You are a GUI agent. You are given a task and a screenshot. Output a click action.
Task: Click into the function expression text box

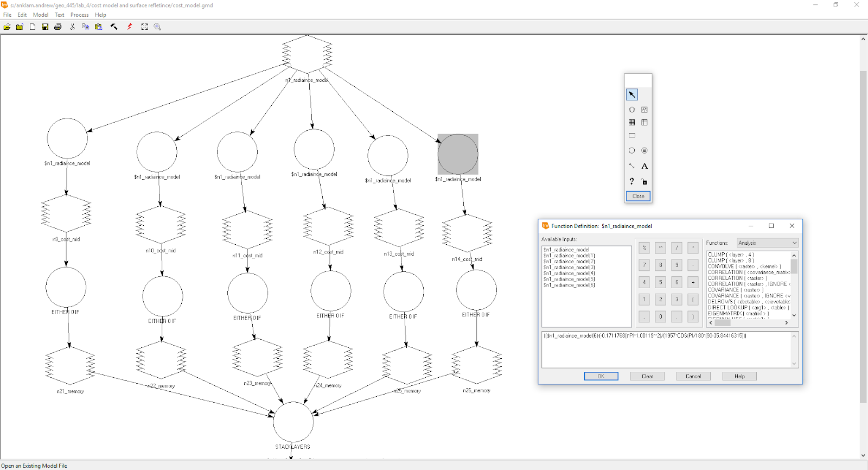click(666, 350)
